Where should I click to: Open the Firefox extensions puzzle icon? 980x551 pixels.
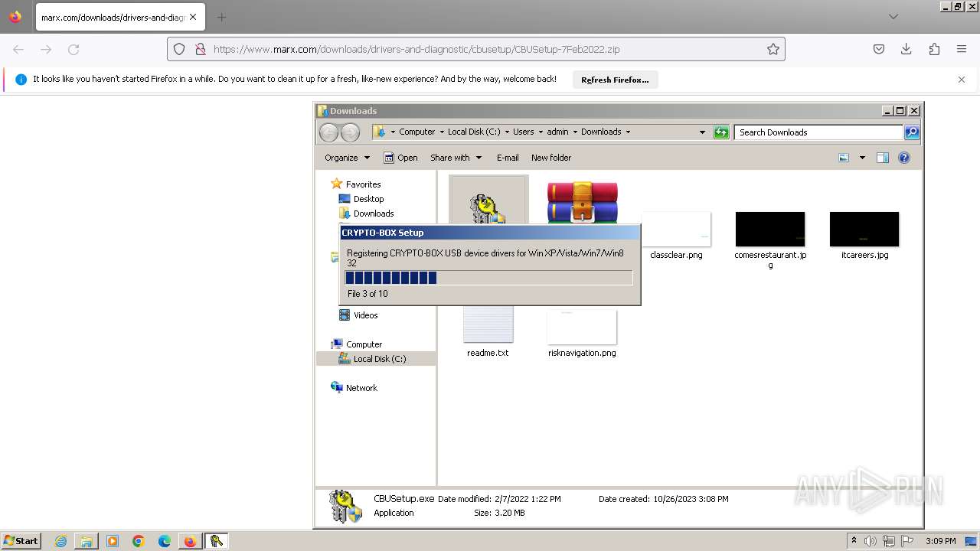tap(934, 49)
